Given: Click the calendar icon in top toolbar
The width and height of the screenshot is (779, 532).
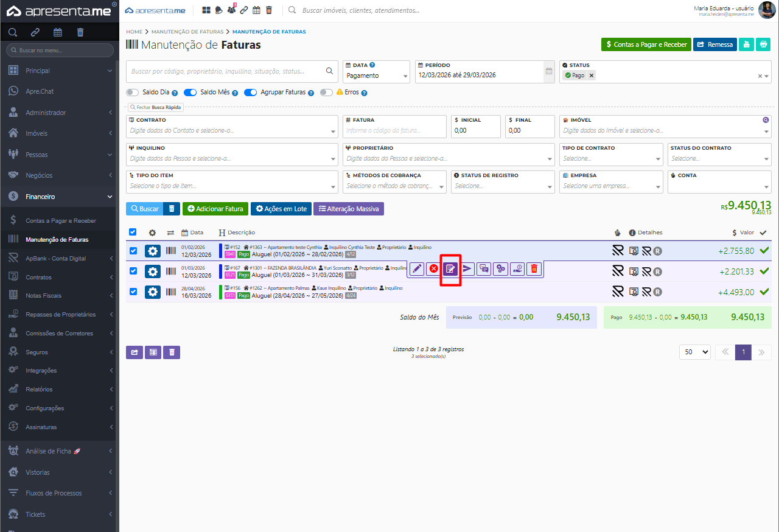Looking at the screenshot, I should [256, 10].
